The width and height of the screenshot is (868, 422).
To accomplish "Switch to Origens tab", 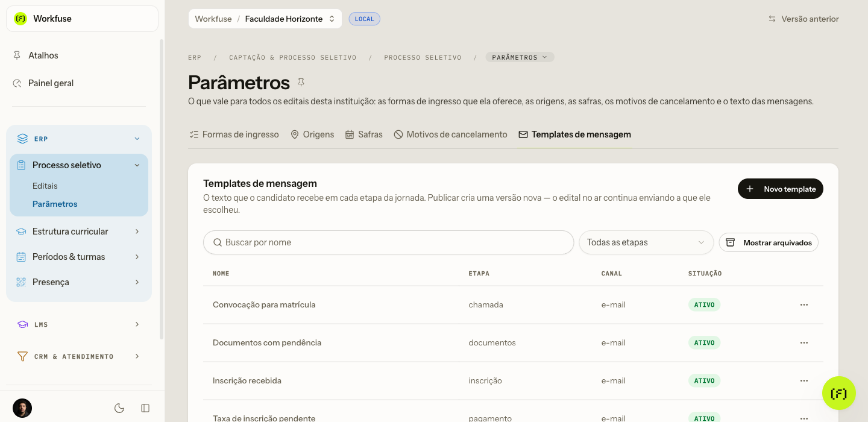I will click(312, 134).
